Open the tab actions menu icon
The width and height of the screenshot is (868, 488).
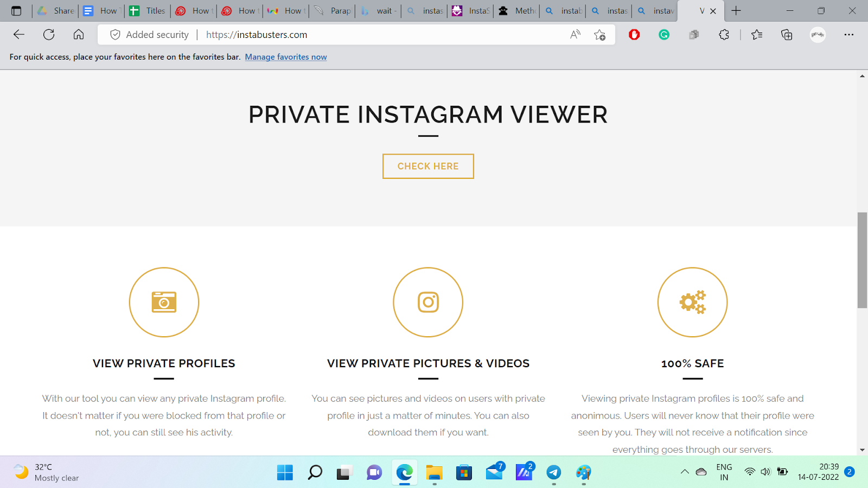16,11
